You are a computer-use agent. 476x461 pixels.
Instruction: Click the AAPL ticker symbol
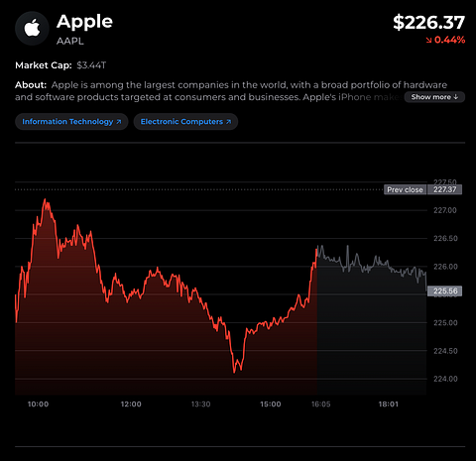[70, 41]
